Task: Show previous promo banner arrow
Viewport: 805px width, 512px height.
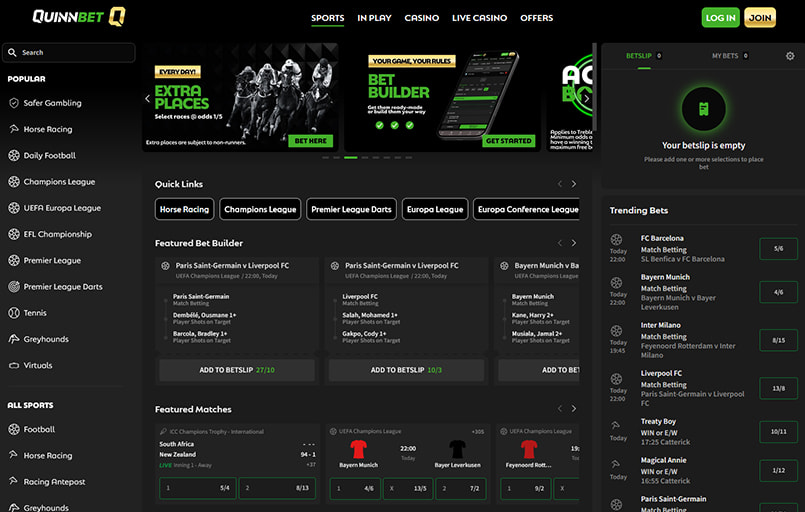Action: tap(148, 98)
